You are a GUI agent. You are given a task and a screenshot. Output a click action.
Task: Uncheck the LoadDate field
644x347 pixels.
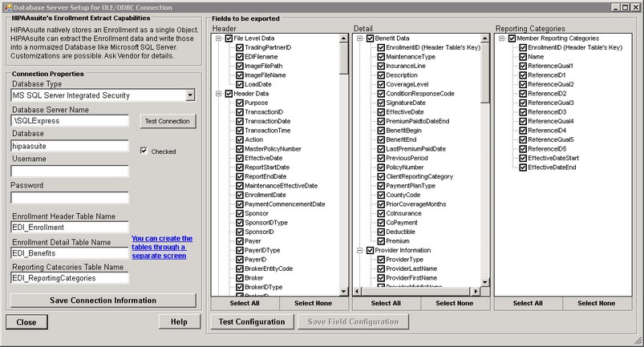(x=240, y=84)
